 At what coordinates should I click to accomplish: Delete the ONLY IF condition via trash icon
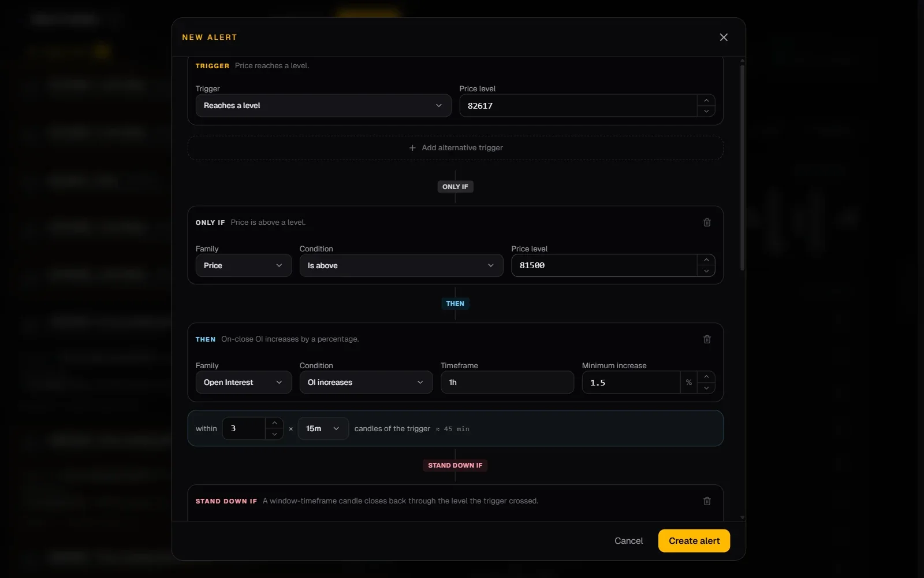tap(707, 223)
